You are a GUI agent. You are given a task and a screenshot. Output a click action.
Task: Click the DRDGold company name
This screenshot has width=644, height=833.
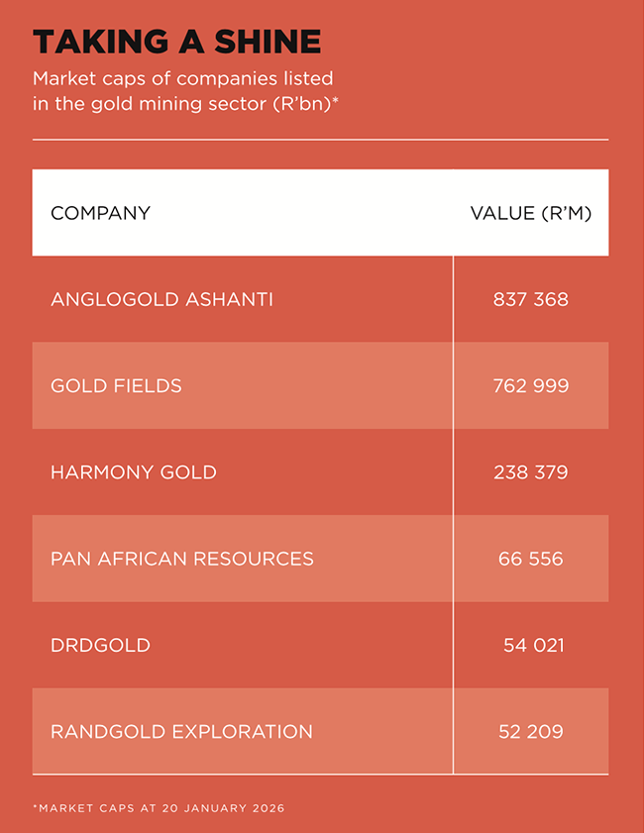pyautogui.click(x=100, y=645)
